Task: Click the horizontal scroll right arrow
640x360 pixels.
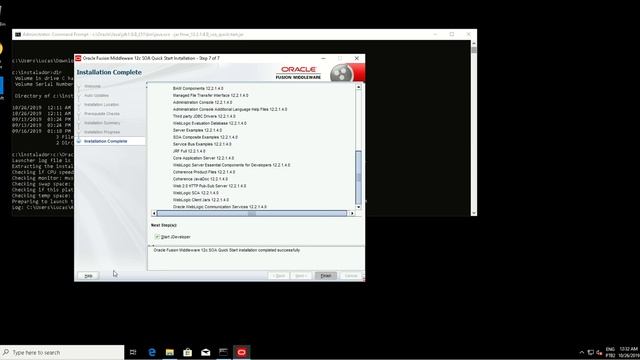Action: [x=352, y=213]
